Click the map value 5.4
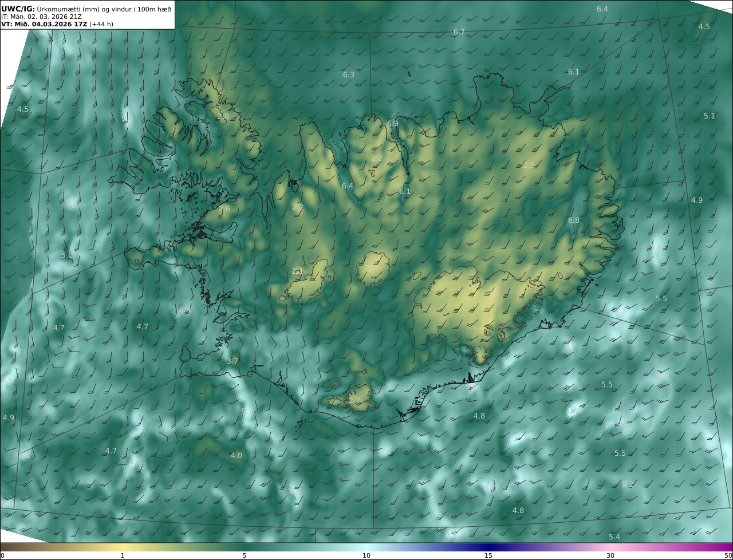The width and height of the screenshot is (733, 560). (614, 537)
